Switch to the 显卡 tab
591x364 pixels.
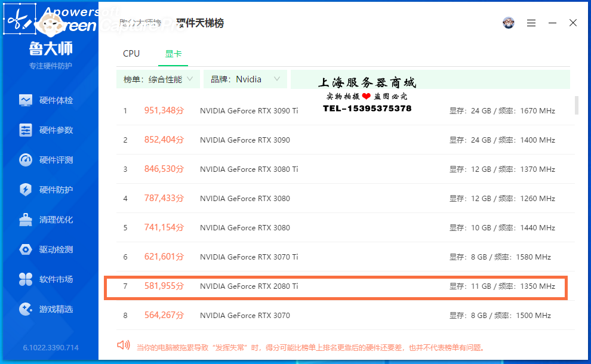click(x=173, y=54)
